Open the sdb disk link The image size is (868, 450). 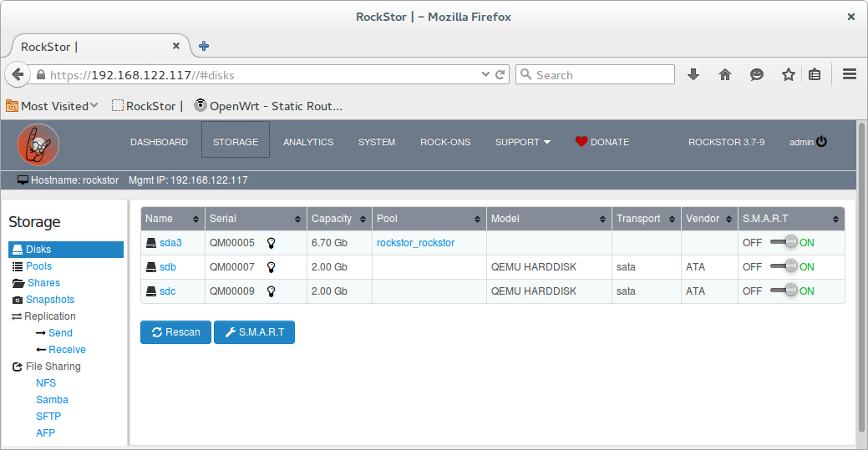point(168,267)
